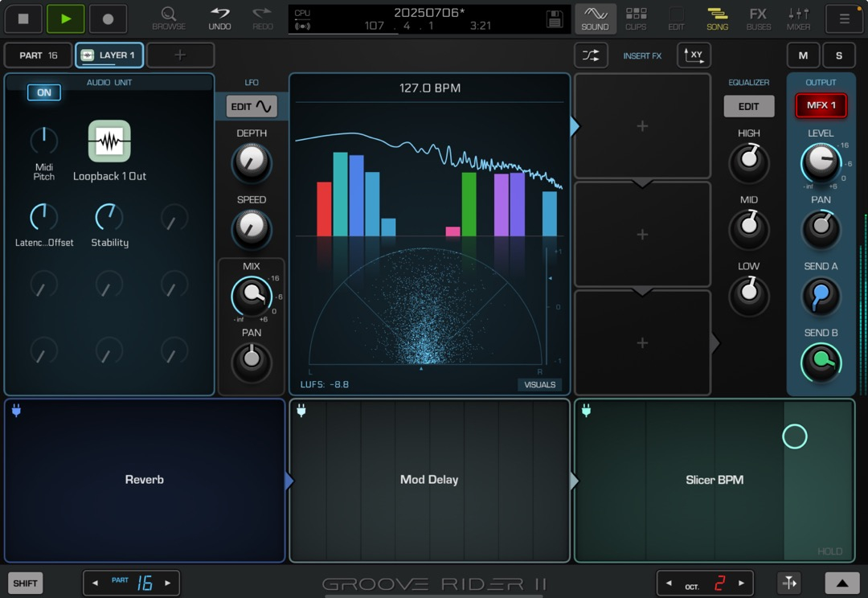This screenshot has width=868, height=598.
Task: Open the Browse search tool
Action: point(169,18)
